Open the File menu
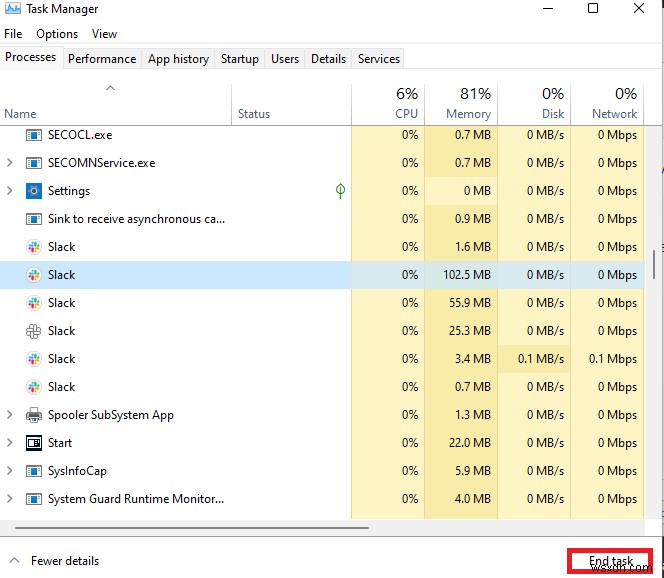The width and height of the screenshot is (664, 578). (x=13, y=34)
